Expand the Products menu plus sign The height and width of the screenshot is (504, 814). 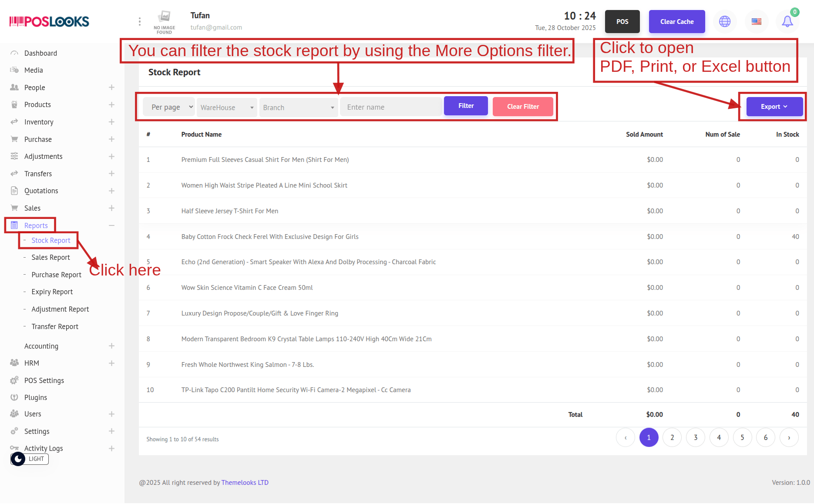(111, 105)
